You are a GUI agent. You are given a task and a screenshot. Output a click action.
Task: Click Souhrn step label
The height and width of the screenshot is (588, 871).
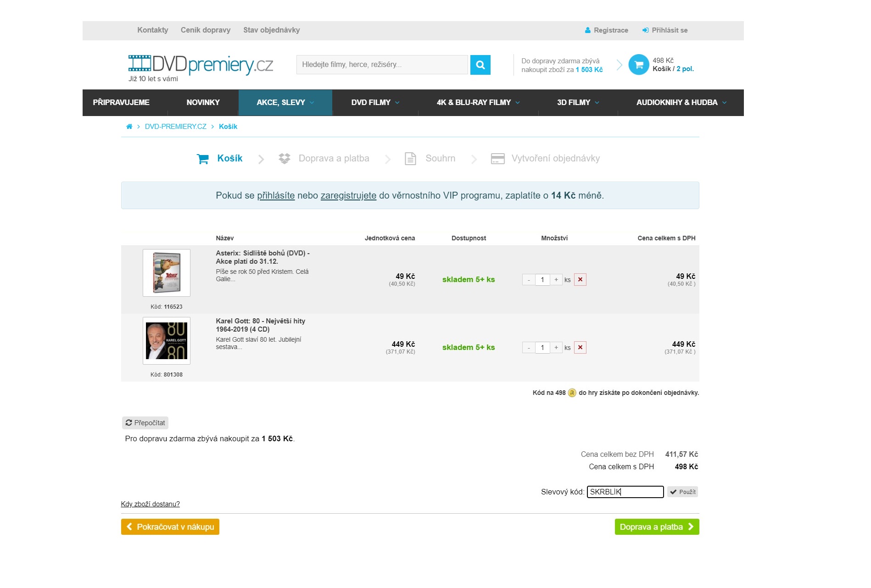pyautogui.click(x=440, y=159)
